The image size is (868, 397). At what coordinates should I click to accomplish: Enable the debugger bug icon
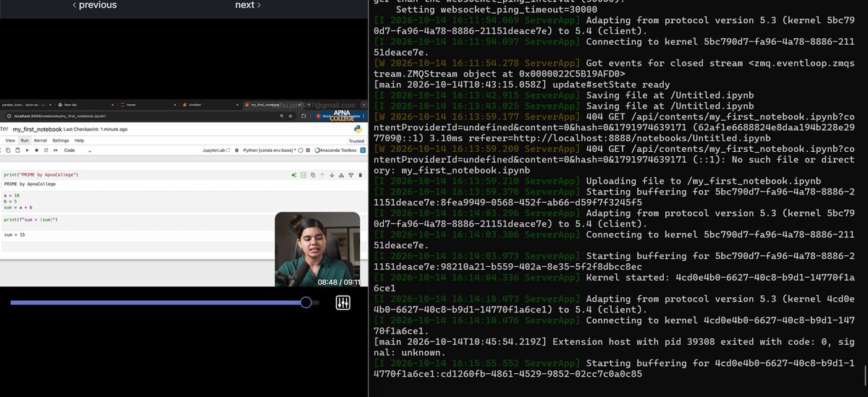click(237, 150)
